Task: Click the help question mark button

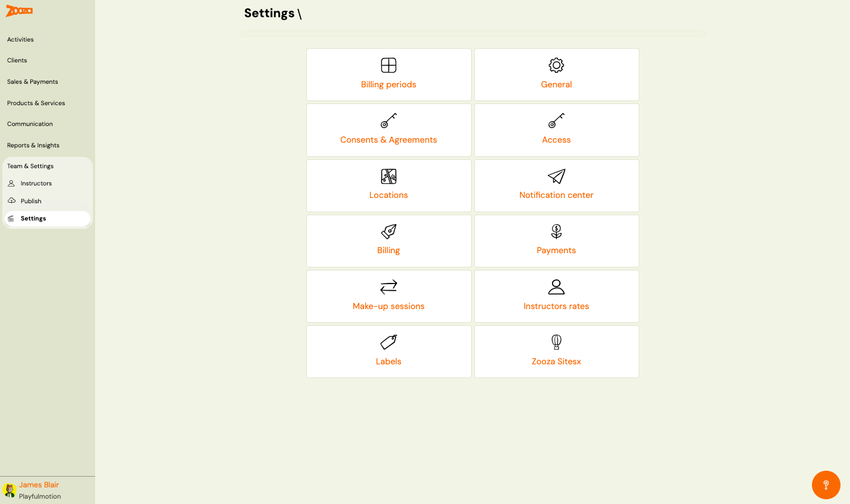Action: point(826,484)
